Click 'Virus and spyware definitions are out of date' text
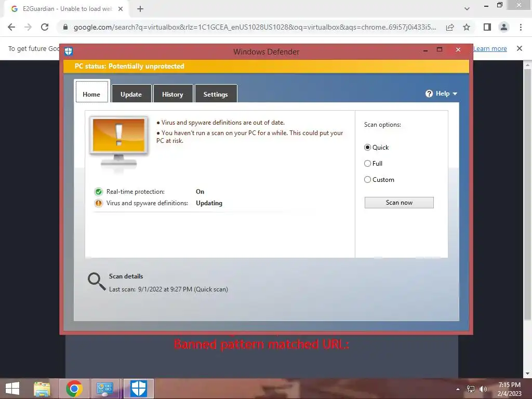The width and height of the screenshot is (532, 399). point(223,123)
